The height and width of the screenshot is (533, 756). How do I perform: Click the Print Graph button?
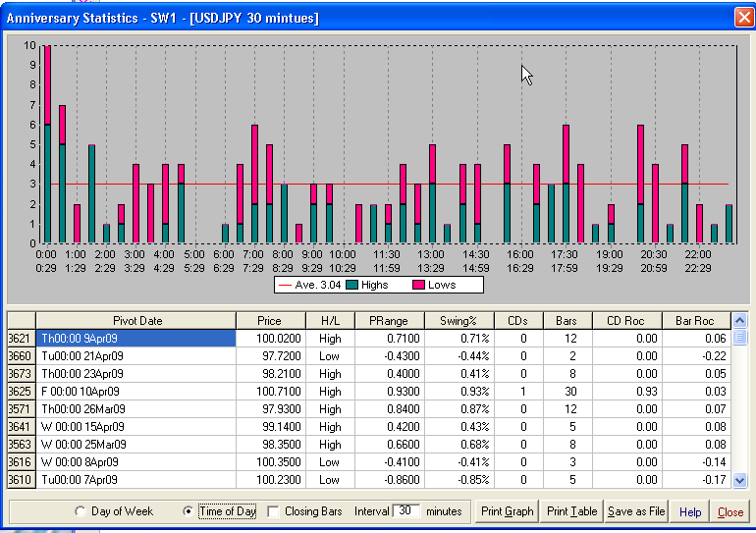click(x=507, y=511)
